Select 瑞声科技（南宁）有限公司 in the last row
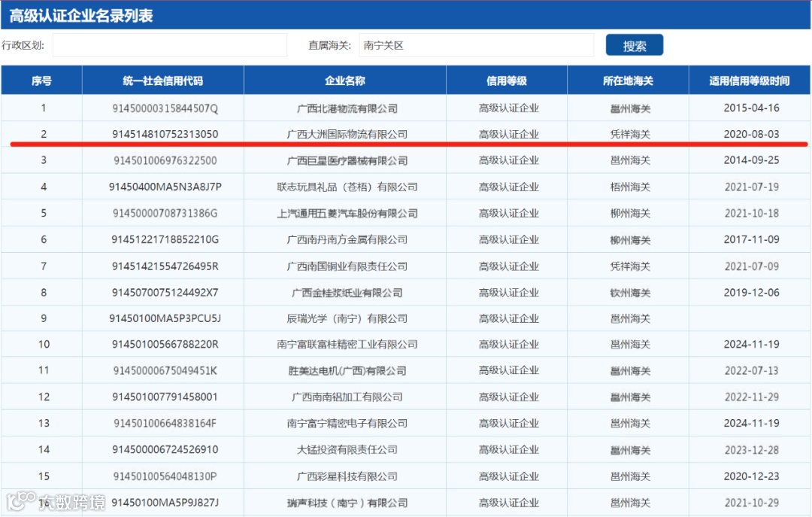This screenshot has width=812, height=517. pyautogui.click(x=344, y=503)
